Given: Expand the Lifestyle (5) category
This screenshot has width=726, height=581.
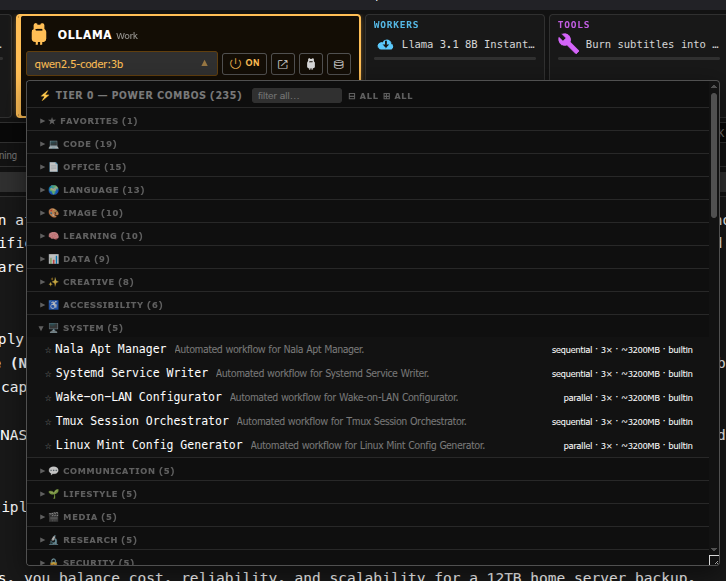Looking at the screenshot, I should coord(368,494).
